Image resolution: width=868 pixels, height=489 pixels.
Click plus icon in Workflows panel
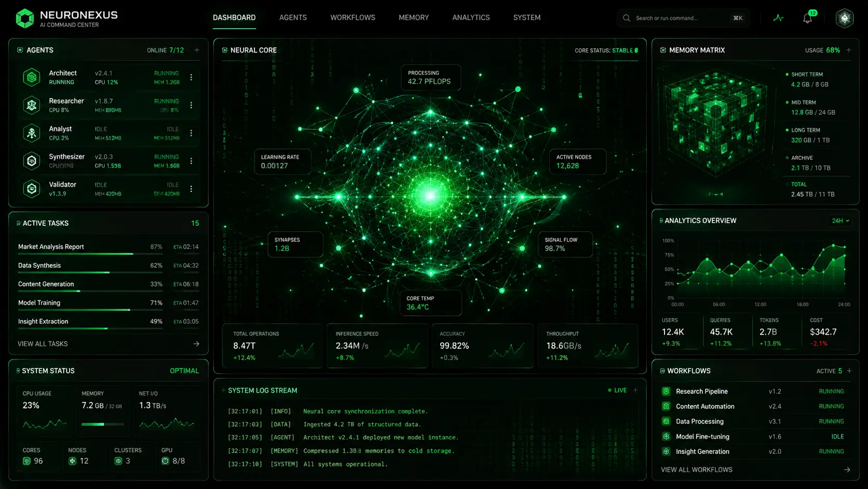[x=849, y=371]
